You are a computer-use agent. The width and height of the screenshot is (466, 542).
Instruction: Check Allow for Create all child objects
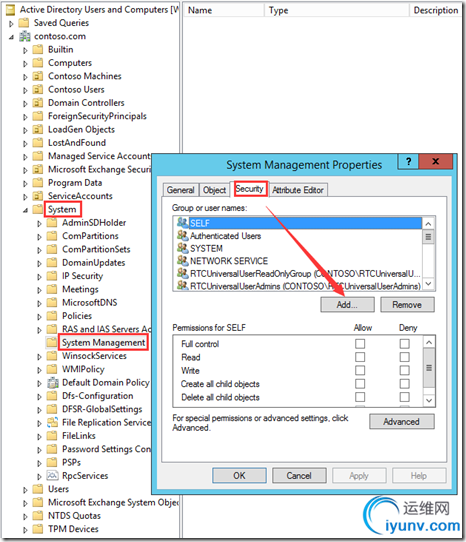coord(360,384)
